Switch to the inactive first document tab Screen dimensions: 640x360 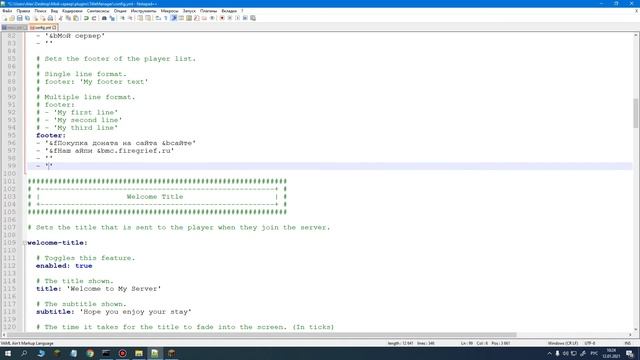click(13, 27)
